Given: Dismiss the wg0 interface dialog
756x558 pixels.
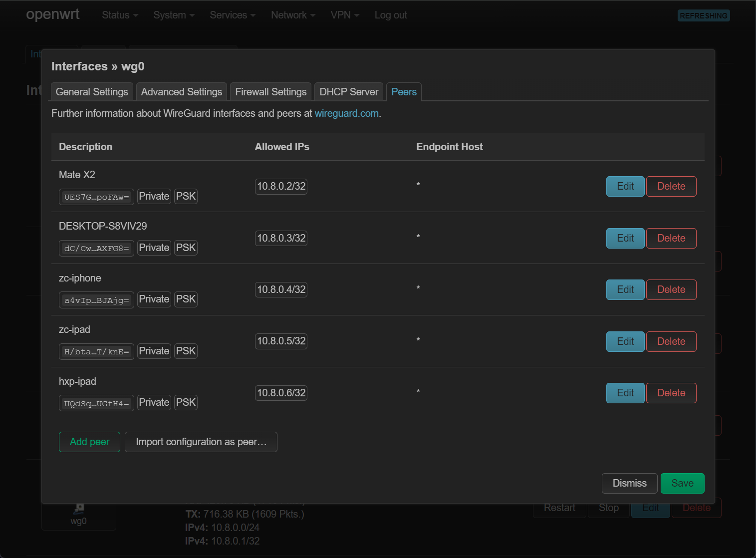Looking at the screenshot, I should click(629, 483).
